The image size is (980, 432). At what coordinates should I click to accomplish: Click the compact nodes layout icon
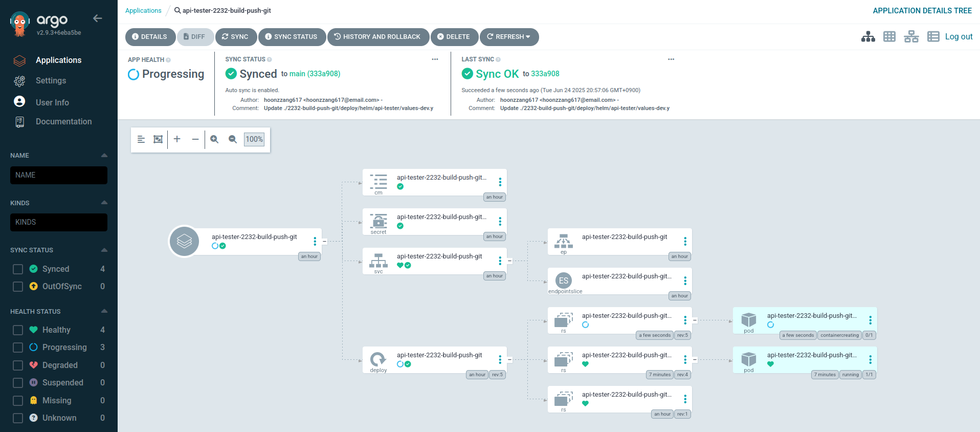point(141,139)
